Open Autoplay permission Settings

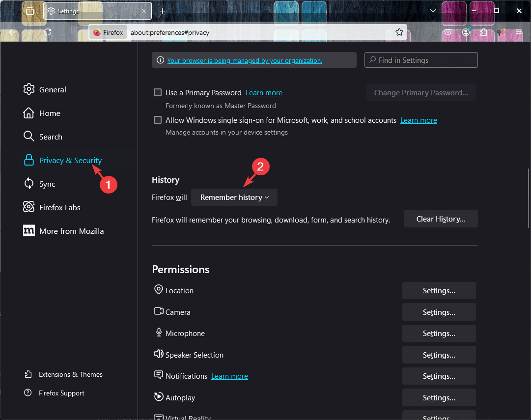[x=439, y=397]
